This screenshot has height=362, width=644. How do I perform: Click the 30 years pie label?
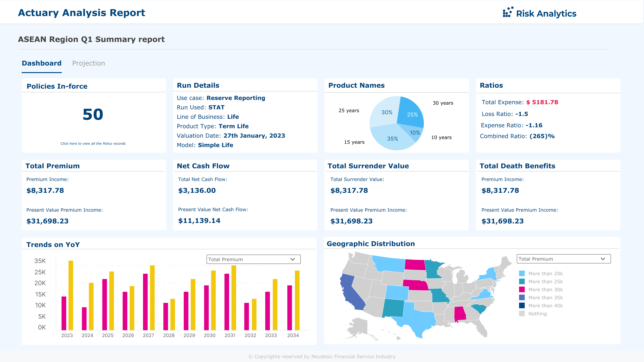pyautogui.click(x=443, y=103)
